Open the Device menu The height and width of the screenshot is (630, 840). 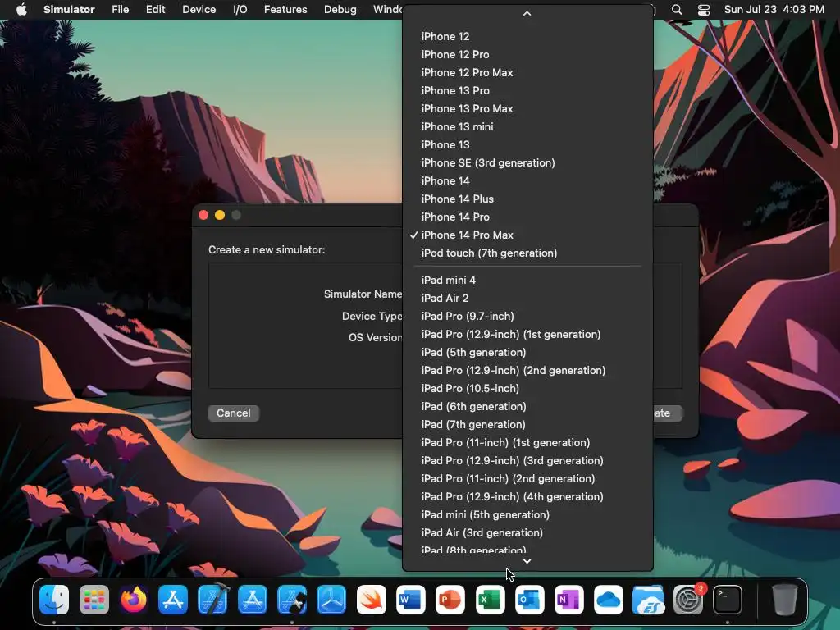pos(199,10)
